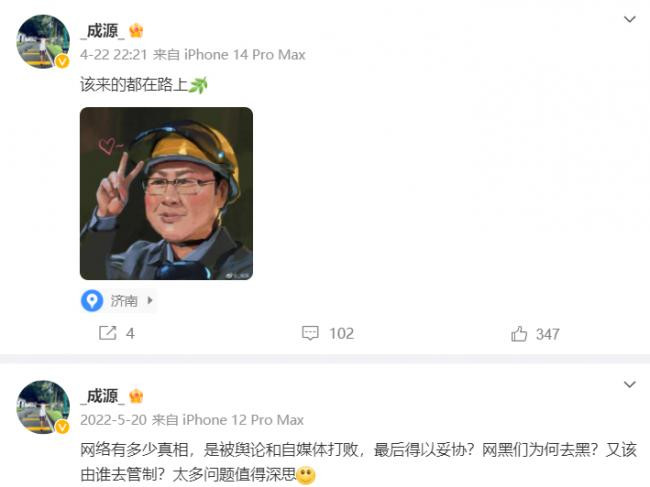Screen dimensions: 650x487
Task: Expand the second post's chevron menu
Action: click(x=630, y=384)
